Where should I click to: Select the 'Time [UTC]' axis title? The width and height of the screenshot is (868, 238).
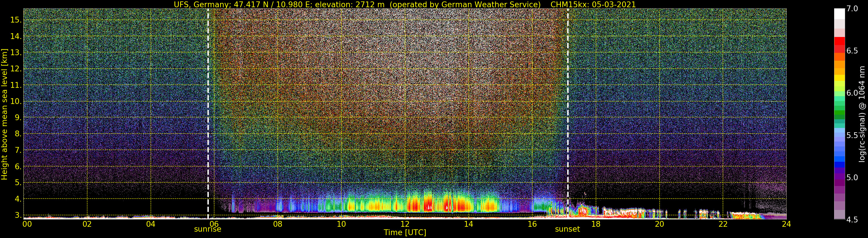click(x=405, y=233)
